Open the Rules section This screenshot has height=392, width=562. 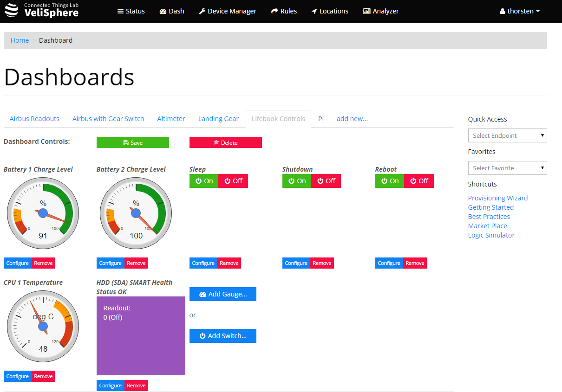tap(284, 11)
